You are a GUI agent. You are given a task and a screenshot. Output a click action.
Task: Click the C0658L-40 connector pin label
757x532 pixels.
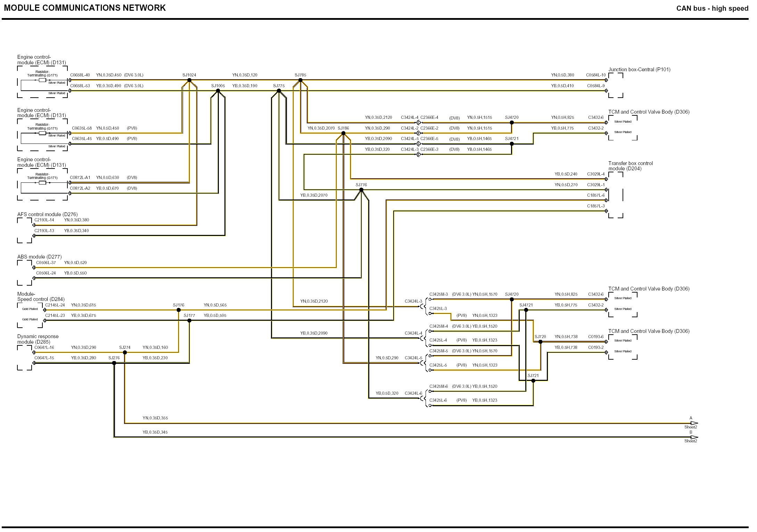click(80, 75)
